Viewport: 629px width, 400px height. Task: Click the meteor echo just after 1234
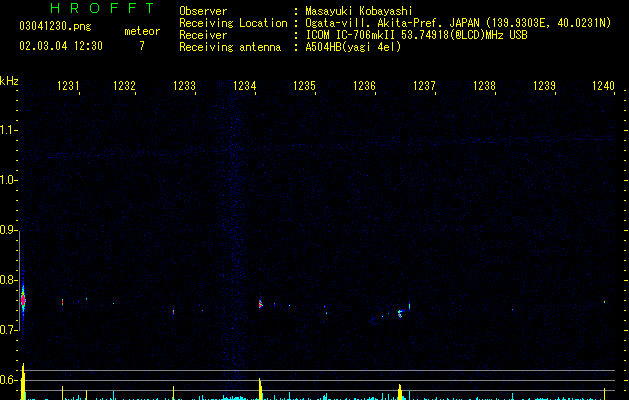[x=260, y=304]
